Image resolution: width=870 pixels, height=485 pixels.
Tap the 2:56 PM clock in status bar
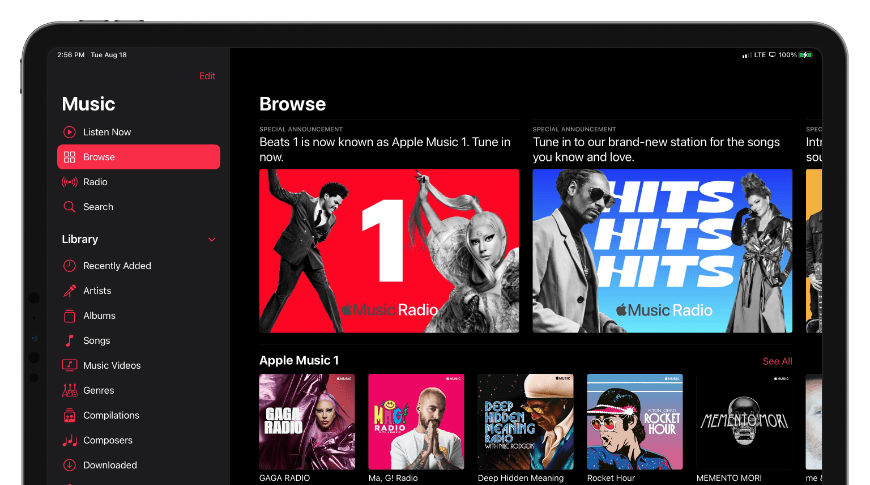click(71, 55)
